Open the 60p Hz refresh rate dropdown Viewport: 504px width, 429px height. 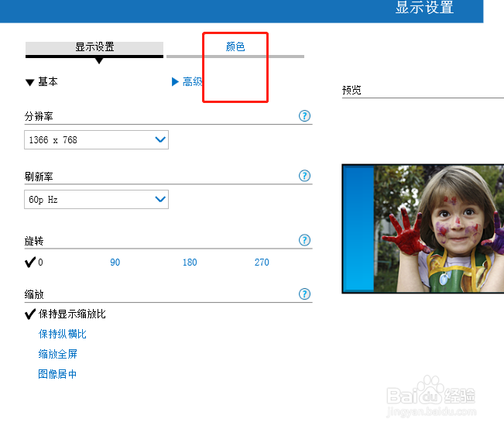(x=97, y=199)
